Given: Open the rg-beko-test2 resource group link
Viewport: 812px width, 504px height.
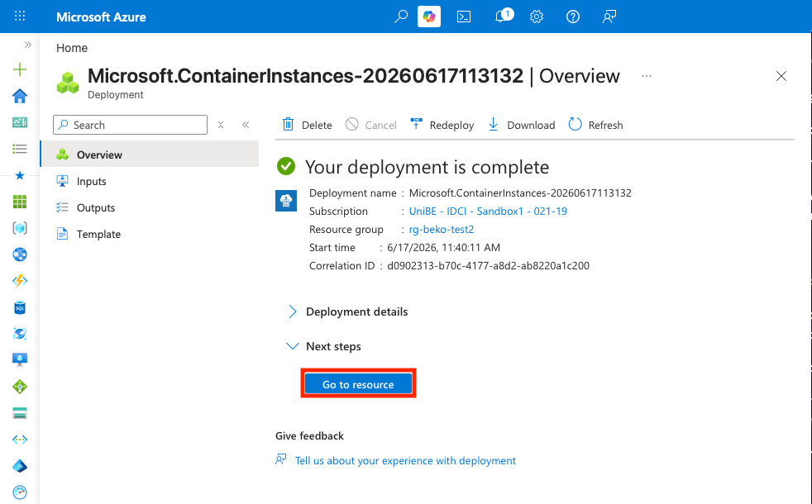Looking at the screenshot, I should (x=442, y=229).
